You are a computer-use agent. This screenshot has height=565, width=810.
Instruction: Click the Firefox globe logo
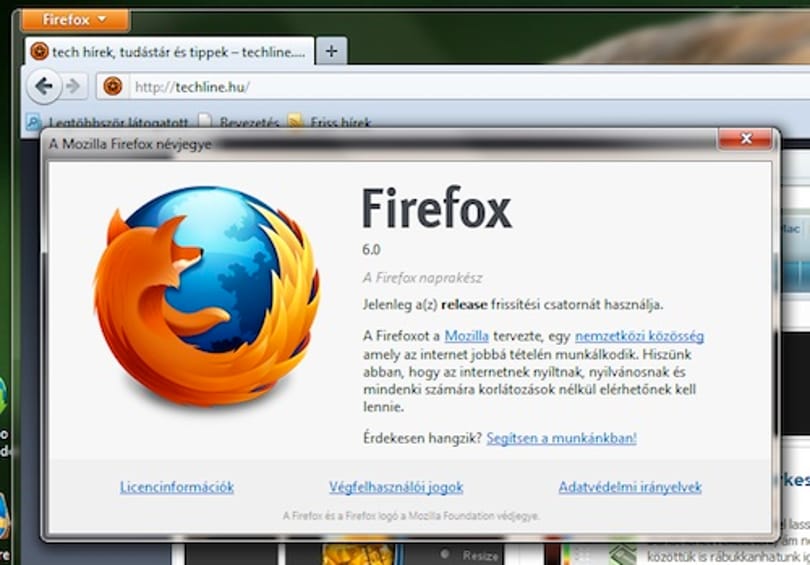point(206,295)
